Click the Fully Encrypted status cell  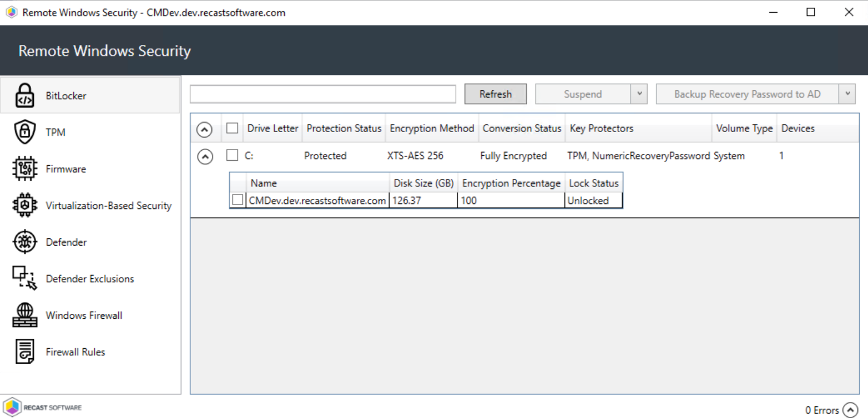point(513,156)
